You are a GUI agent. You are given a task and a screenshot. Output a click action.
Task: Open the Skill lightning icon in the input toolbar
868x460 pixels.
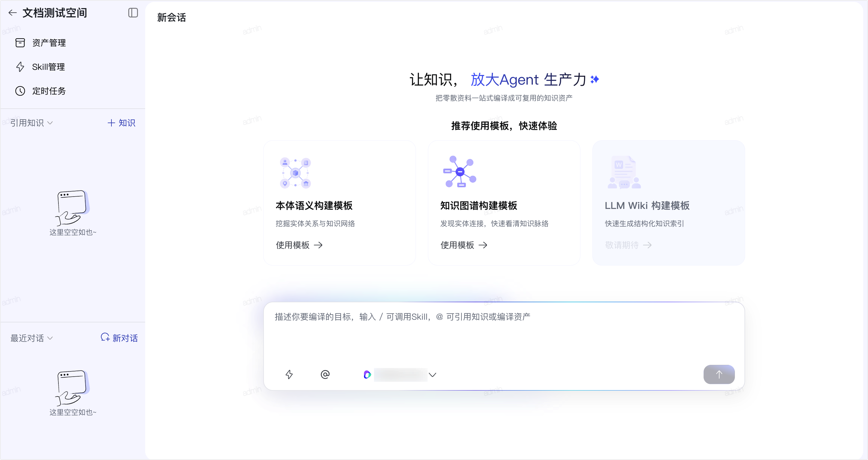click(289, 375)
